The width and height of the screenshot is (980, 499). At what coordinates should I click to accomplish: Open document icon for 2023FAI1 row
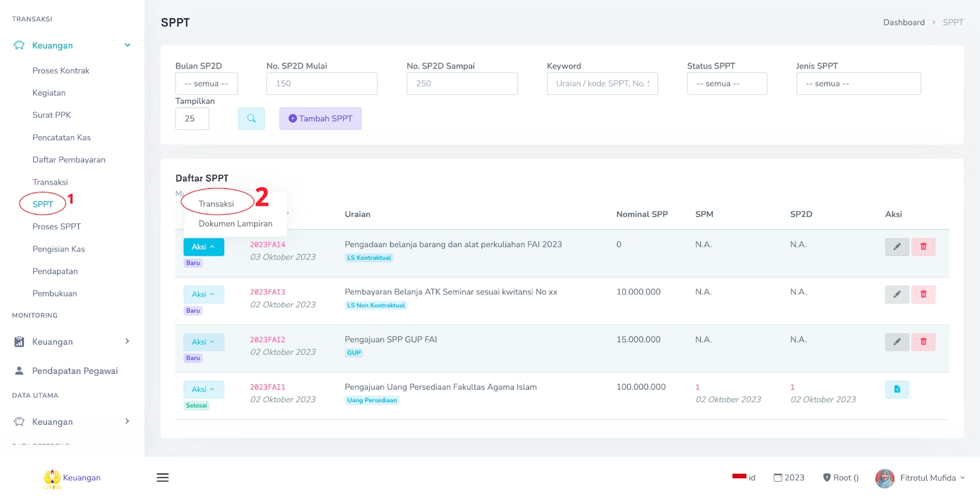click(897, 389)
